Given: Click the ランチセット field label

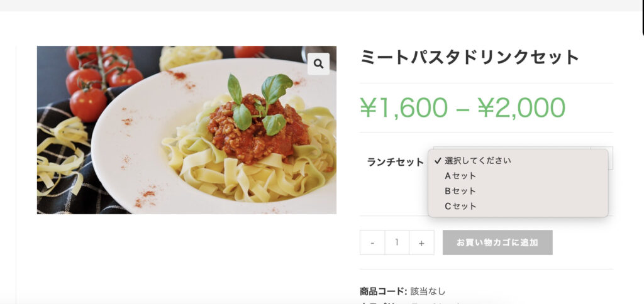Looking at the screenshot, I should pos(395,162).
